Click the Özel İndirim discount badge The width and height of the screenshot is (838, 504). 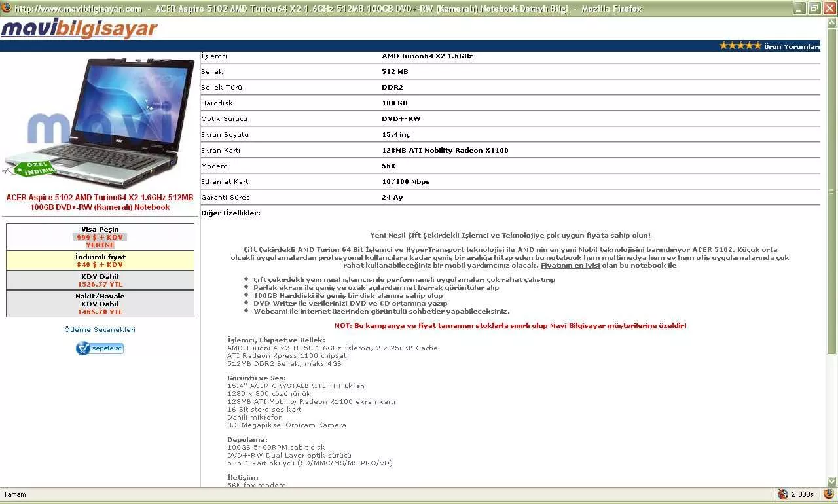(x=29, y=168)
